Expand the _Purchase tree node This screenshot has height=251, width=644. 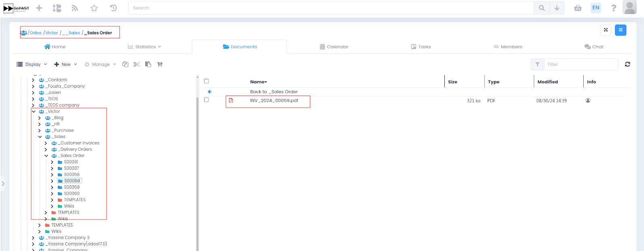coord(39,130)
